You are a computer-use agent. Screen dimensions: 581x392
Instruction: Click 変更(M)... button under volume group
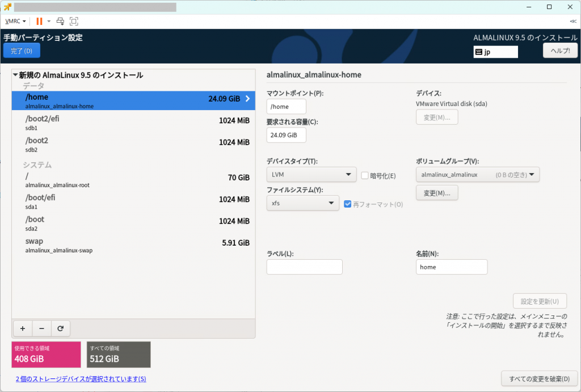tap(437, 193)
